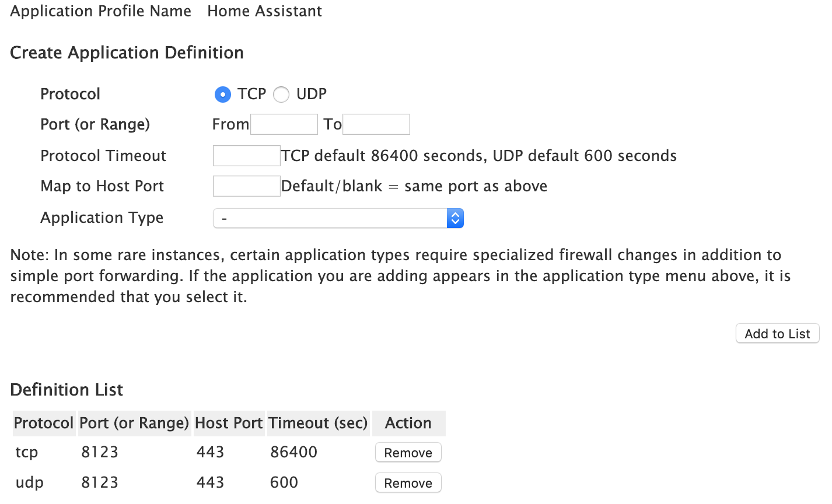Focus the Map to Host Port field
Screen dimensions: 832x504
tap(247, 186)
